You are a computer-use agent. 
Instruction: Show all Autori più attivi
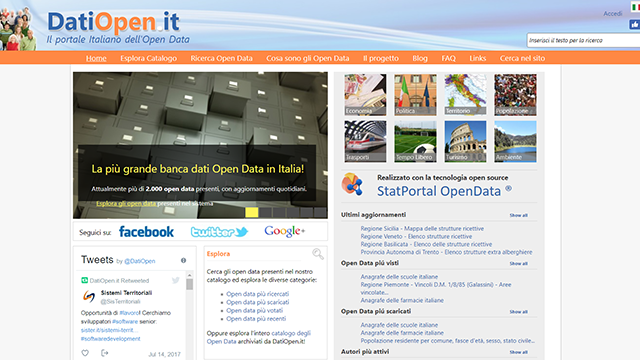point(518,352)
